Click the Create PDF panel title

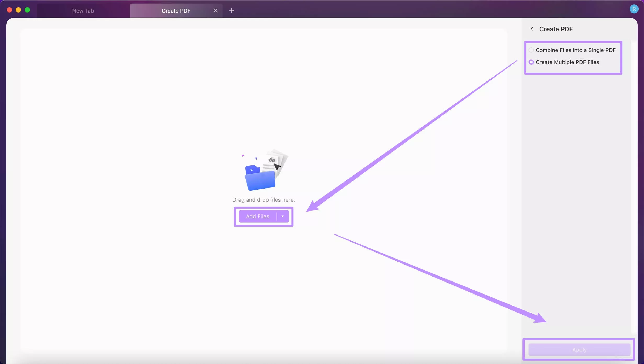coord(556,29)
